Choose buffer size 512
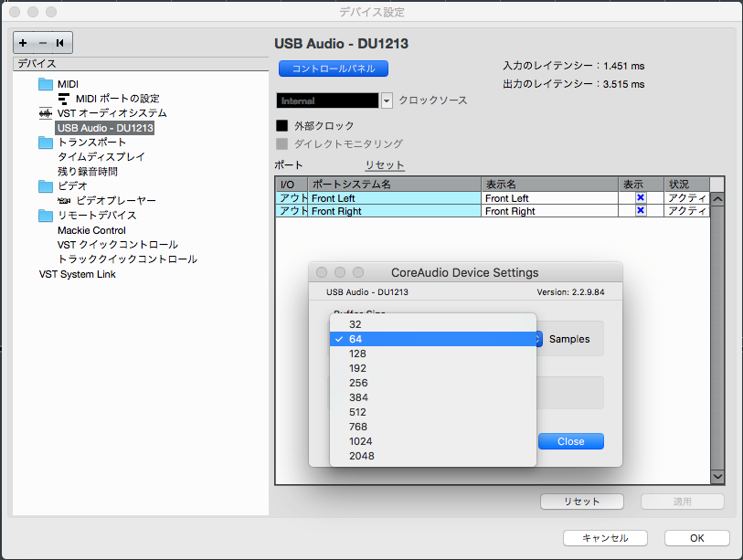The height and width of the screenshot is (560, 743). [433, 412]
